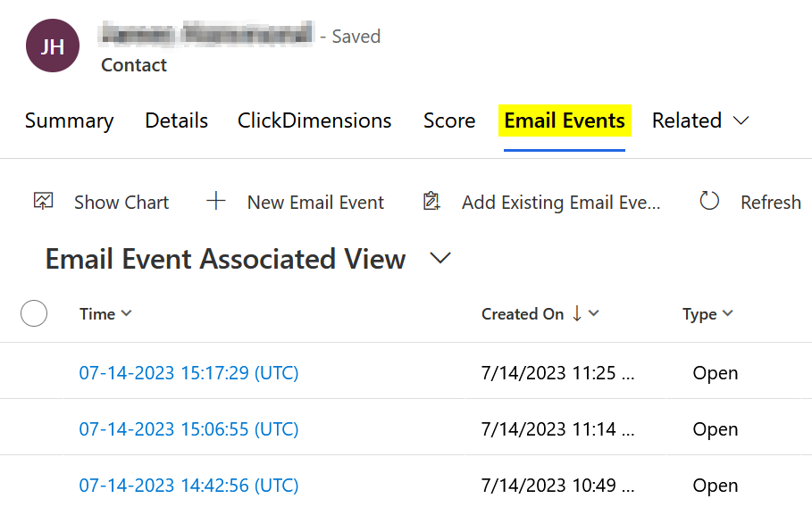Click the circular Refresh icon
The width and height of the screenshot is (812, 507).
coord(709,201)
